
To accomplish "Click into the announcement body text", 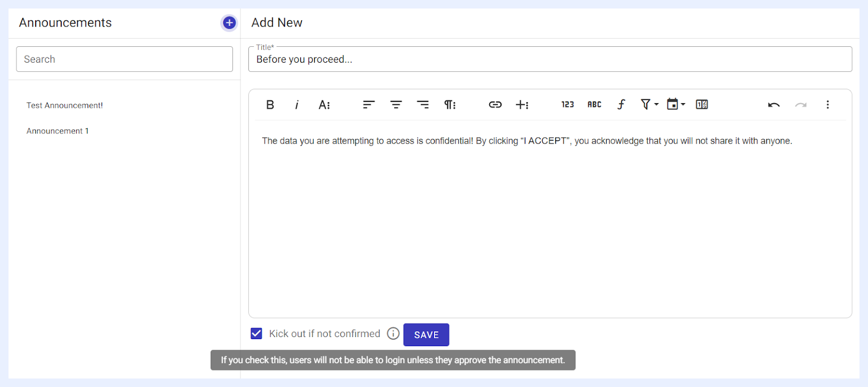I will (x=527, y=141).
